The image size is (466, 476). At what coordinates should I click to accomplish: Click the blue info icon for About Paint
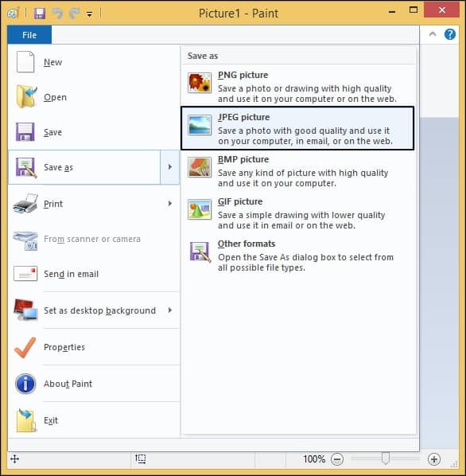point(25,384)
